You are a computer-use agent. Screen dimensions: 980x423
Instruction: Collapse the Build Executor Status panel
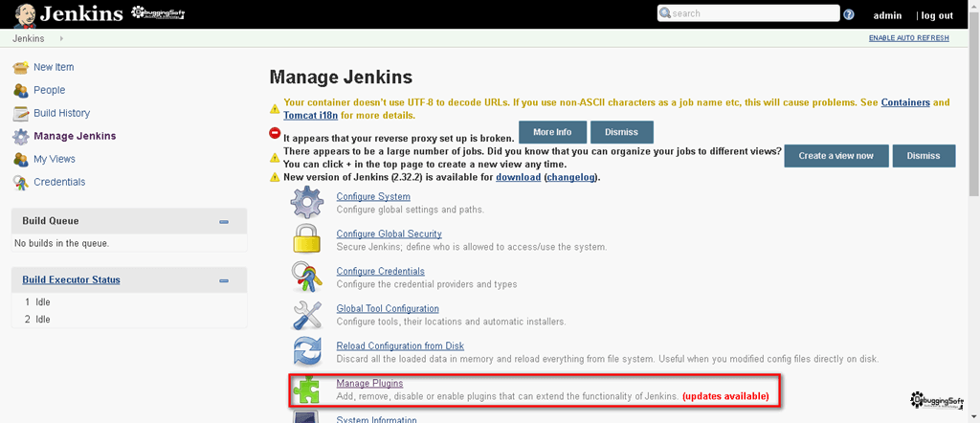point(224,280)
